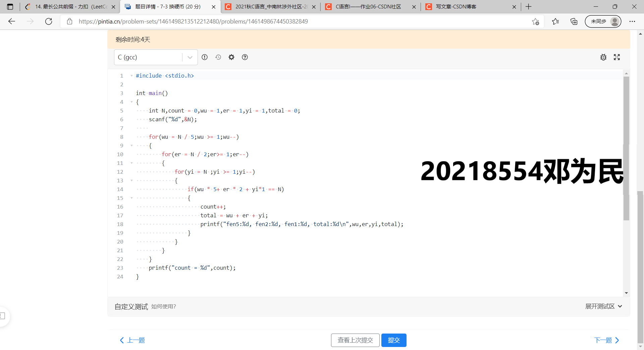Click line number 12 in gutter

(x=120, y=172)
